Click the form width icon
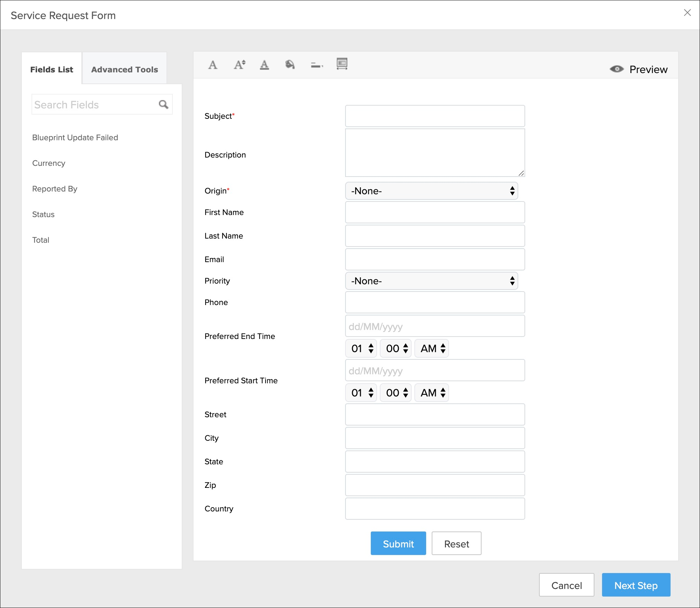Image resolution: width=700 pixels, height=608 pixels. pos(342,64)
